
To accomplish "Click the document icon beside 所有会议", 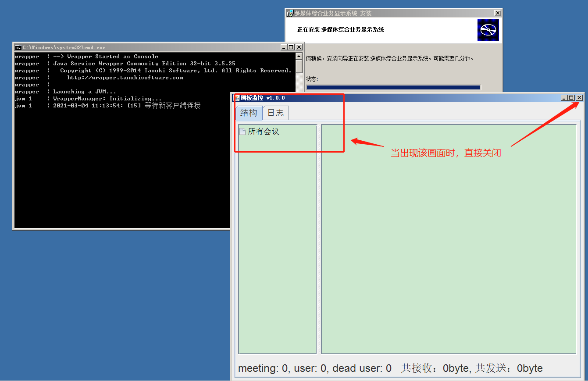I will (242, 132).
